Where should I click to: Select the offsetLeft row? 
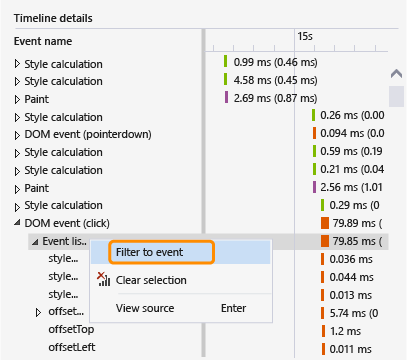tap(72, 347)
